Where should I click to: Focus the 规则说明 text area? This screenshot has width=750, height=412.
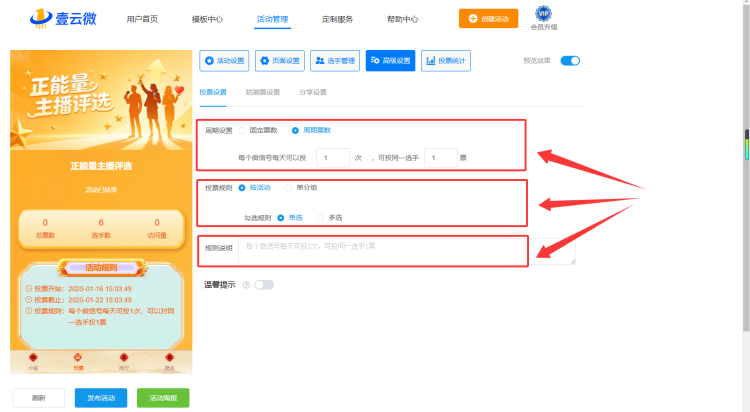(x=407, y=251)
